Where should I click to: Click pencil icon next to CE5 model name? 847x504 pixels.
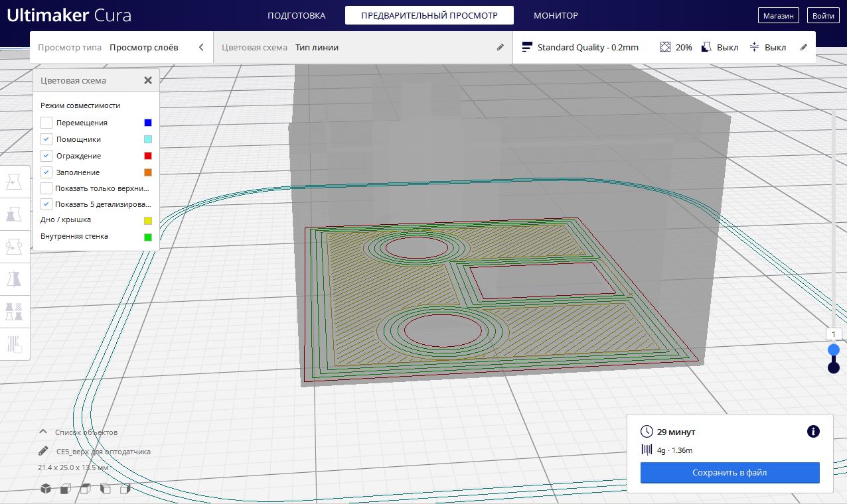pos(44,452)
